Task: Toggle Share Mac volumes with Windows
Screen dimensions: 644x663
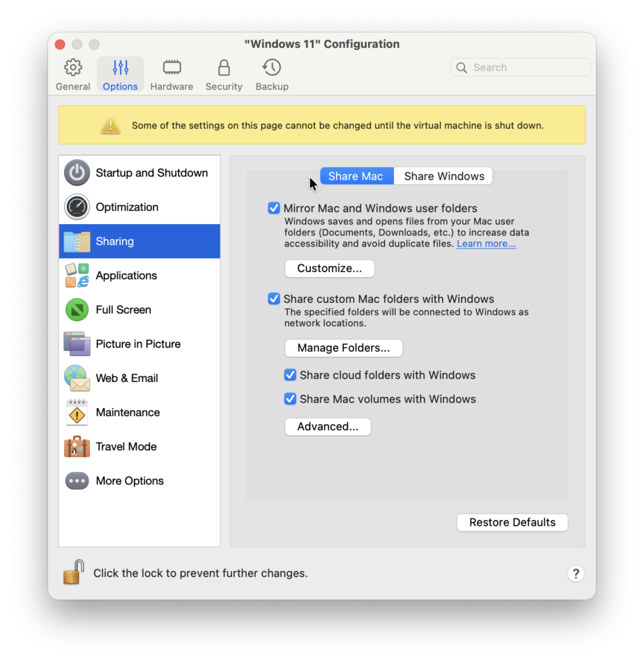Action: click(290, 399)
